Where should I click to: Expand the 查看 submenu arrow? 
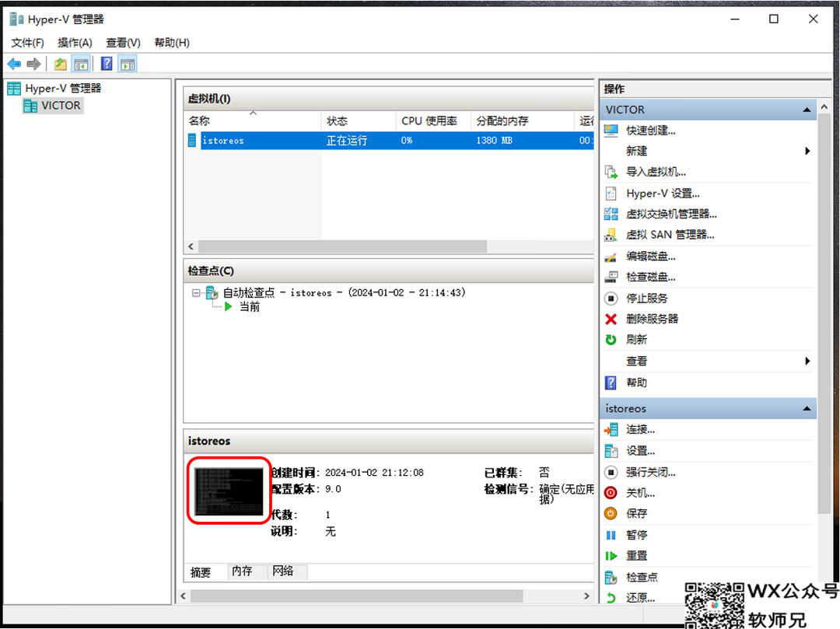pos(807,361)
